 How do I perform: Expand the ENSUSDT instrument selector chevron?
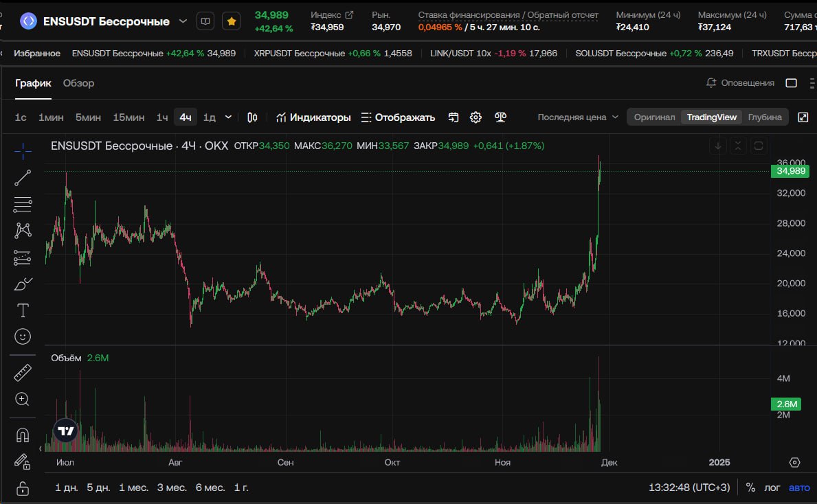coord(183,21)
